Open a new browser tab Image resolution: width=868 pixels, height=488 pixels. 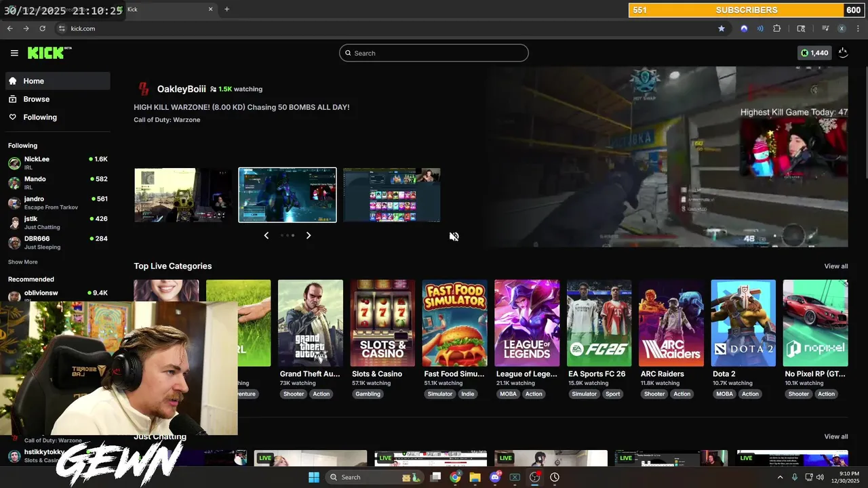click(x=226, y=9)
